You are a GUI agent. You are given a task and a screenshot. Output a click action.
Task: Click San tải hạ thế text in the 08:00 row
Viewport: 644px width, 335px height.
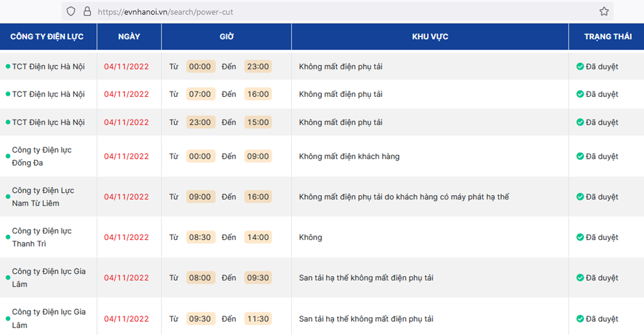point(366,278)
